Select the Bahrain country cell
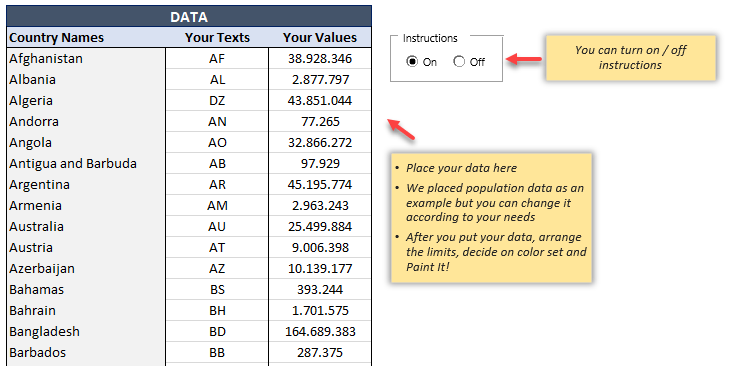This screenshot has width=742, height=366. (86, 310)
